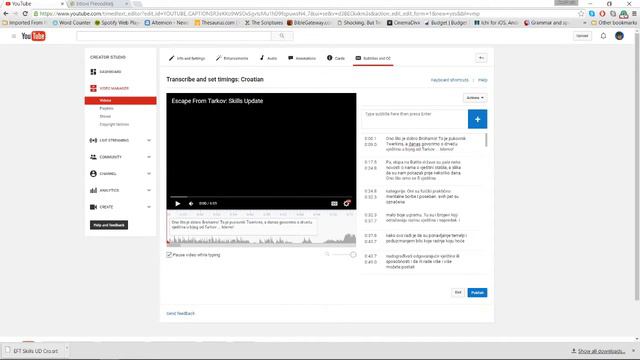Click the Help and feedback button
This screenshot has height=360, width=640.
[x=109, y=225]
